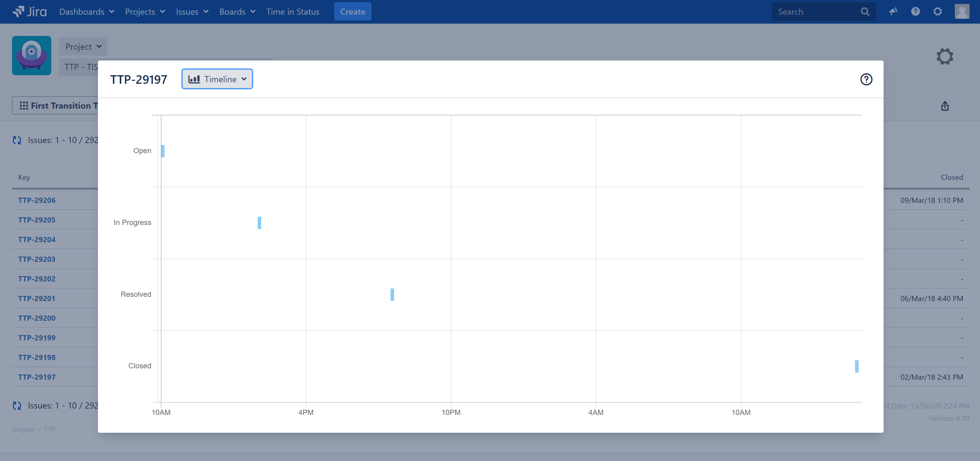980x461 pixels.
Task: Open the Time in Status menu item
Action: click(x=292, y=12)
